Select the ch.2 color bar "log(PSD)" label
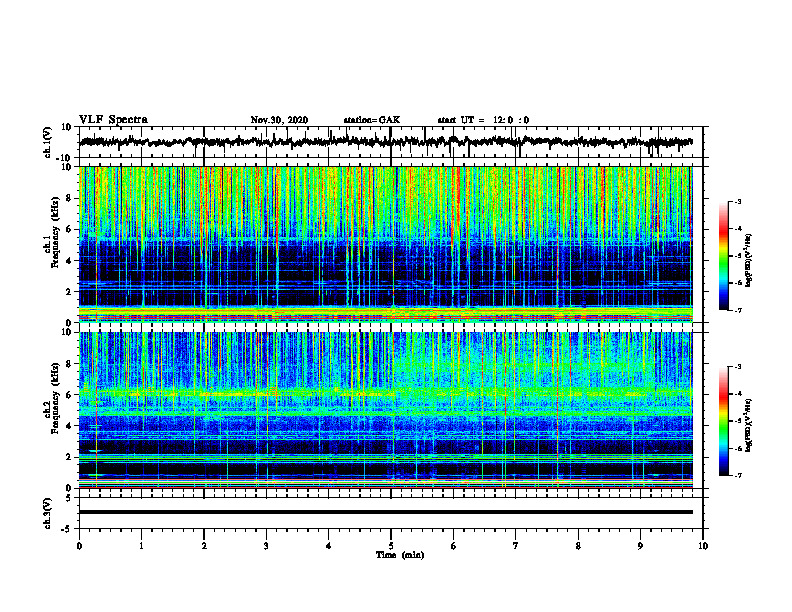This screenshot has width=792, height=612. pos(749,425)
